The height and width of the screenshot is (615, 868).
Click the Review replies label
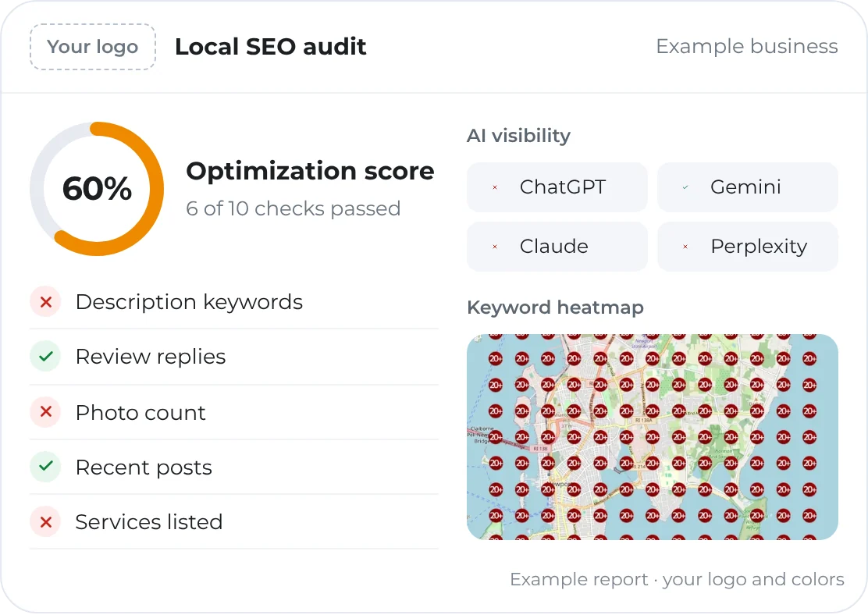[151, 357]
